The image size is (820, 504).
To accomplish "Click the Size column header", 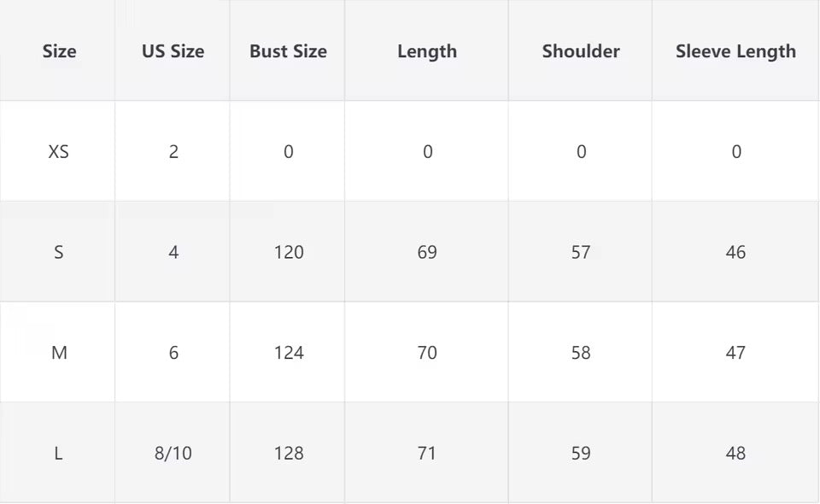I will pyautogui.click(x=59, y=51).
